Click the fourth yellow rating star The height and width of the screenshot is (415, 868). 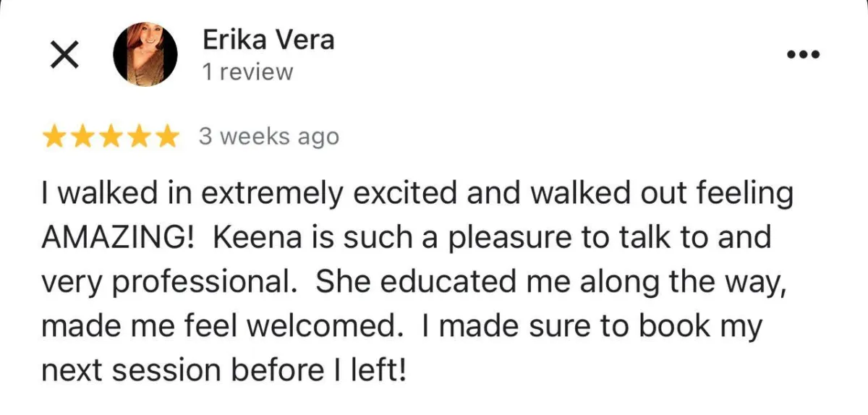point(137,137)
